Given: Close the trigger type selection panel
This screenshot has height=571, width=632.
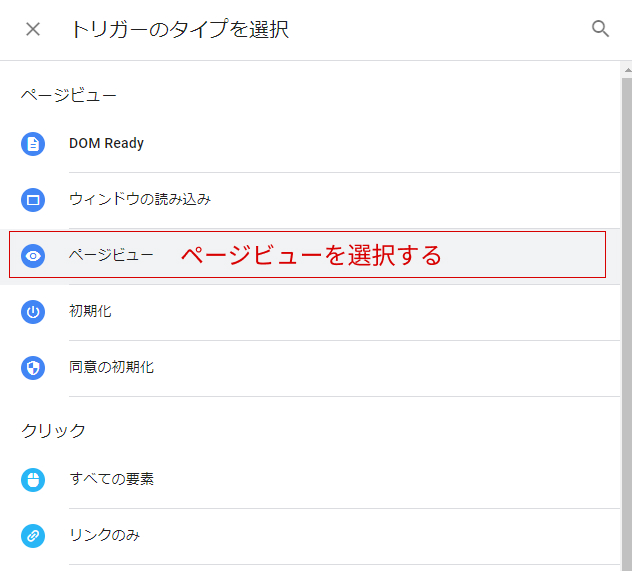Looking at the screenshot, I should (33, 29).
